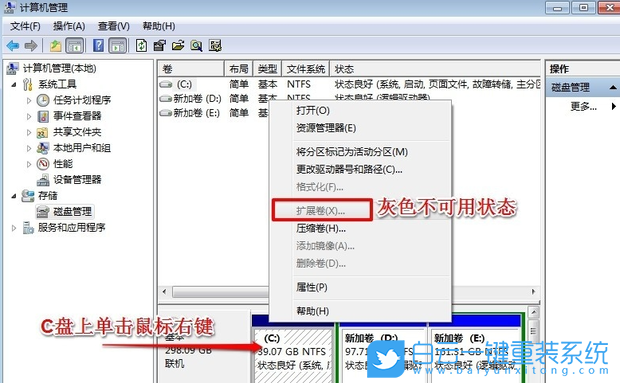Click the 设备管理器 icon
Image resolution: width=620 pixels, height=383 pixels.
(43, 180)
